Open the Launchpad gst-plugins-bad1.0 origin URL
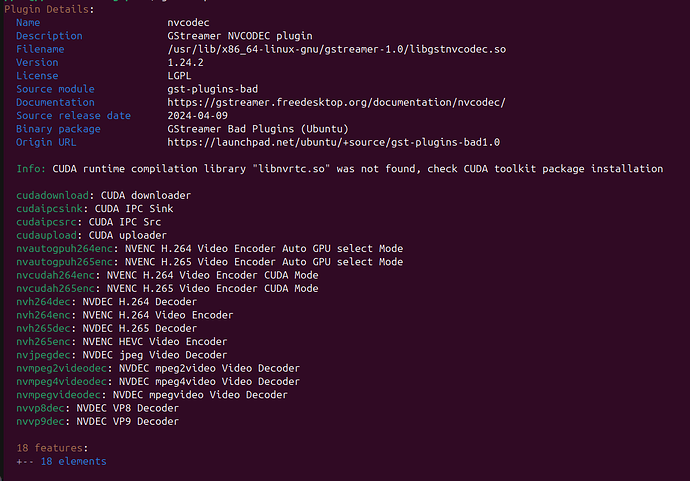The height and width of the screenshot is (481, 690). (x=334, y=142)
